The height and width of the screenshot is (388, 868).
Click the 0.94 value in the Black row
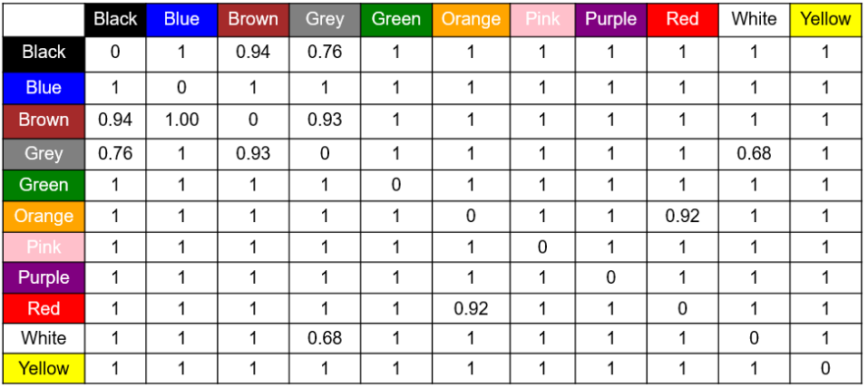253,53
